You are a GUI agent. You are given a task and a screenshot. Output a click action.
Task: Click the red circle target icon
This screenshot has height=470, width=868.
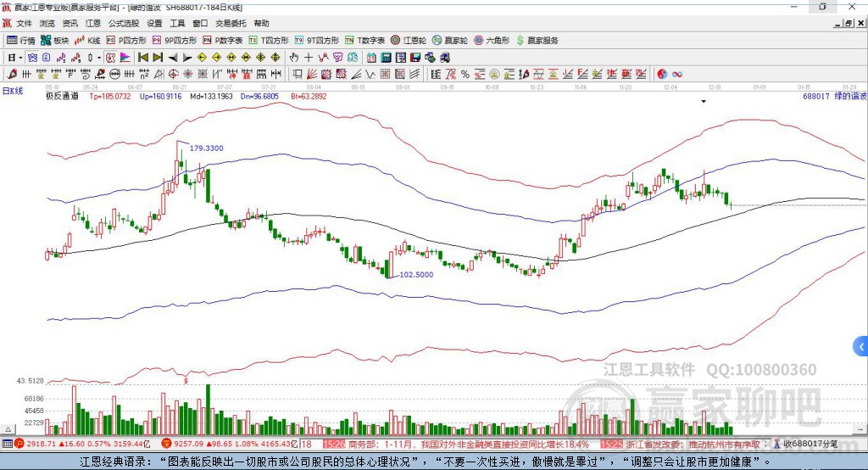pyautogui.click(x=173, y=74)
